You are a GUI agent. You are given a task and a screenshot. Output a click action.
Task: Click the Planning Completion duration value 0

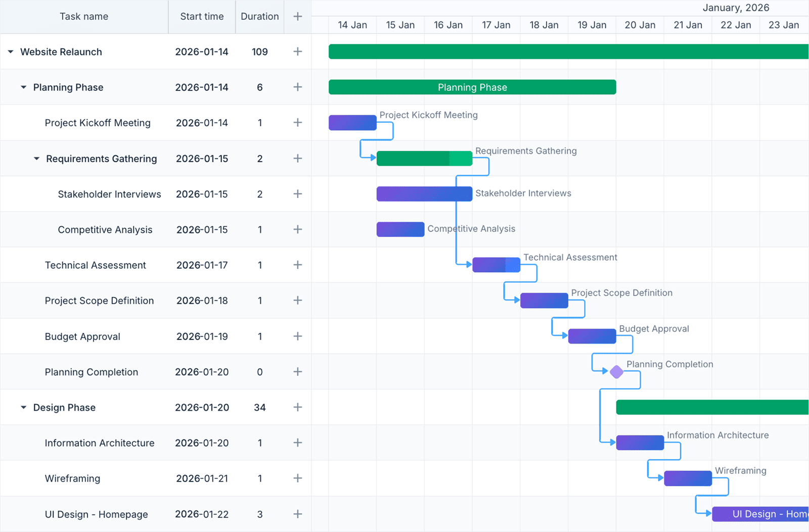[x=260, y=372]
